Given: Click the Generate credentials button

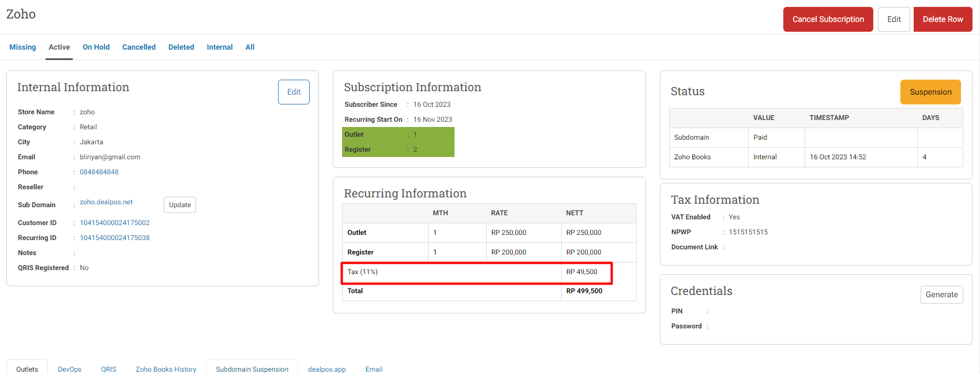Looking at the screenshot, I should [x=941, y=294].
